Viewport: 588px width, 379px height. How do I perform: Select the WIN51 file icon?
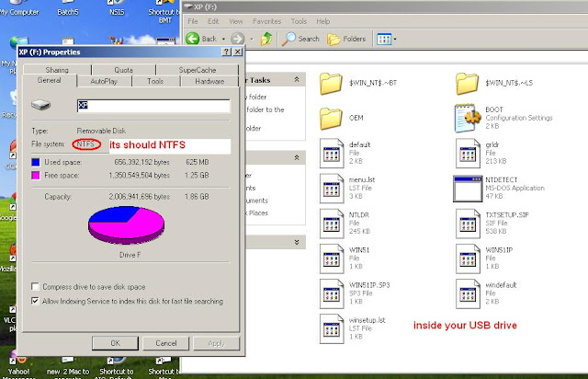[332, 258]
